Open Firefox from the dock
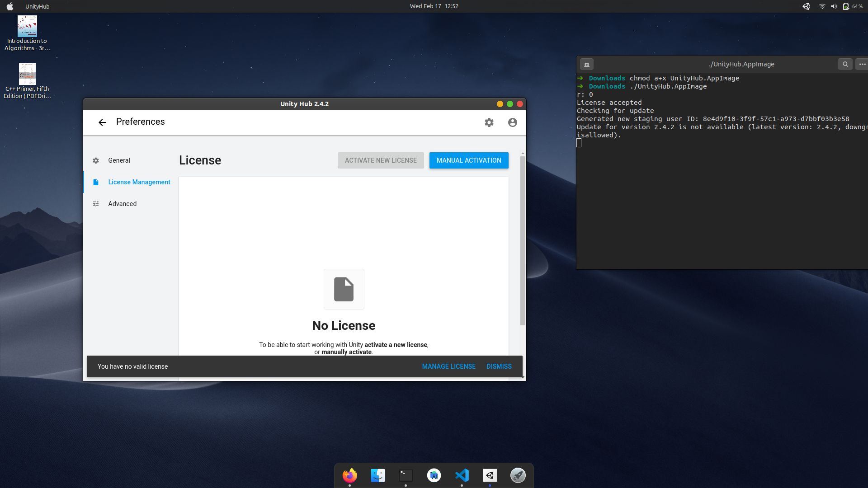This screenshot has width=868, height=488. pos(349,475)
